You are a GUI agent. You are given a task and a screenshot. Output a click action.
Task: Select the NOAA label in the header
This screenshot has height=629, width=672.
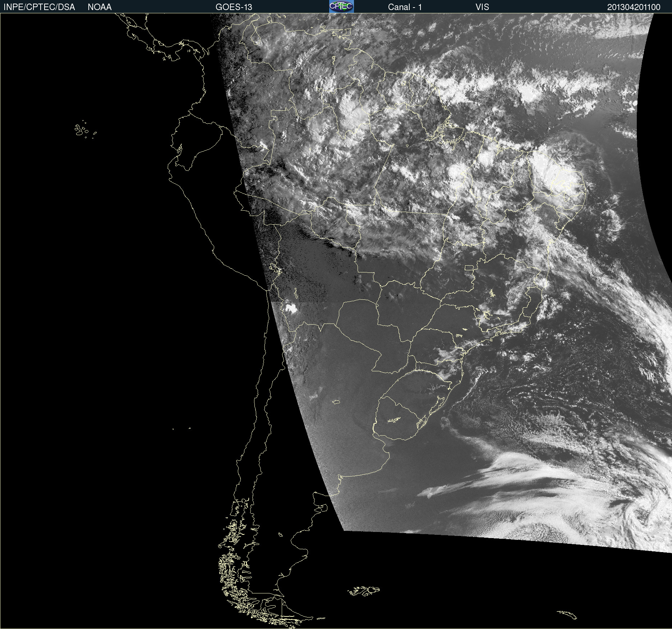[100, 7]
